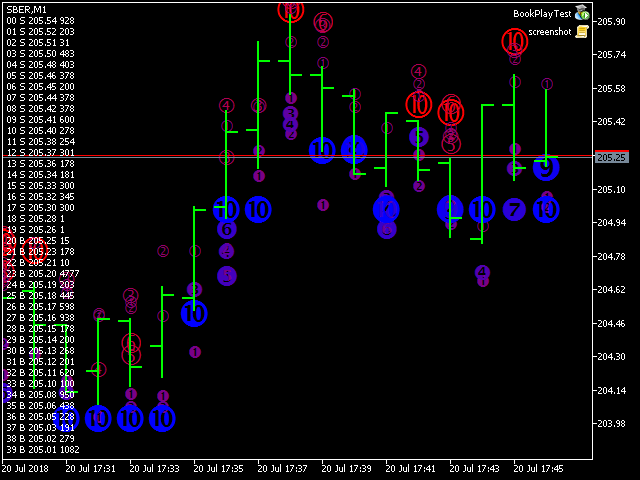Select order book row 18 S 205.28 1

click(x=36, y=219)
